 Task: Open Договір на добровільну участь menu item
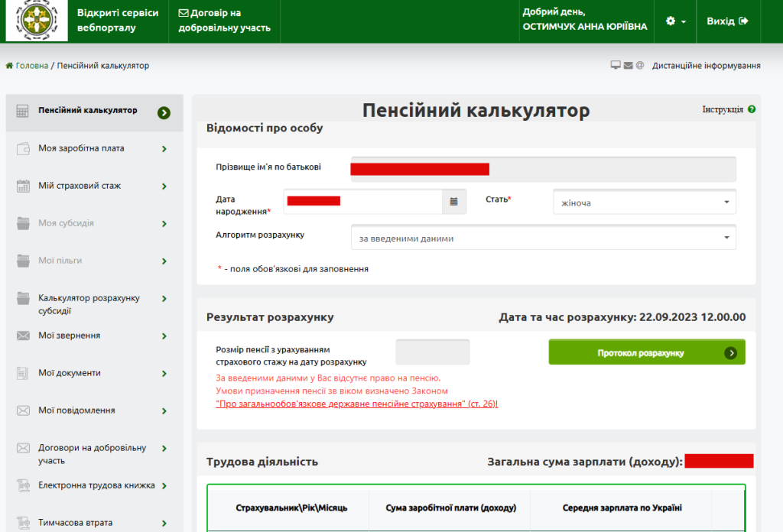(x=224, y=21)
